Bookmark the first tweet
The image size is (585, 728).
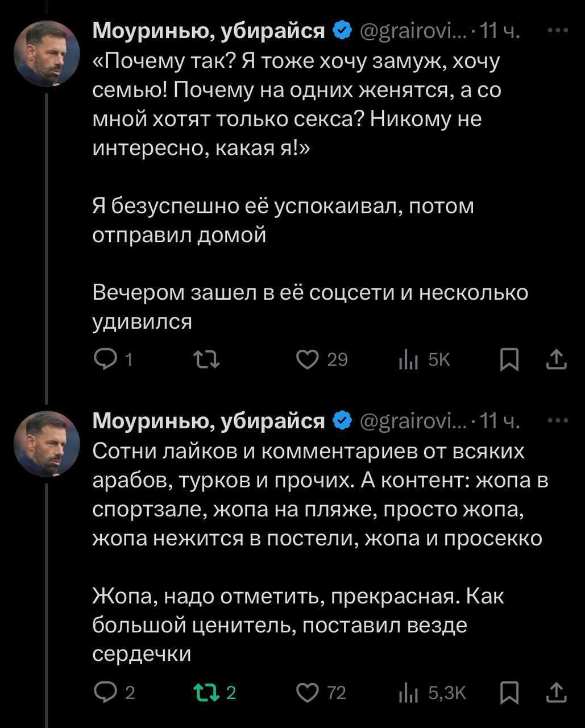pyautogui.click(x=509, y=359)
